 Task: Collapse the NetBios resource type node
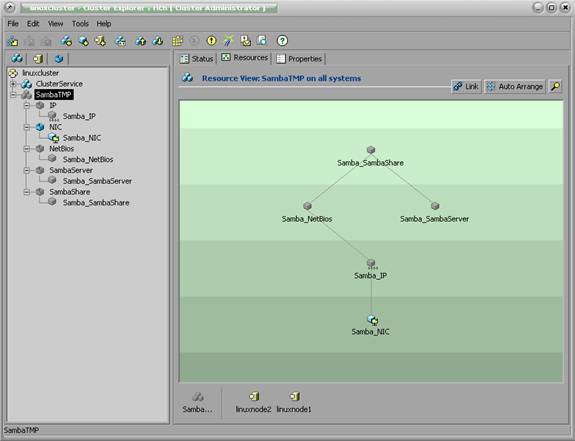tap(27, 149)
